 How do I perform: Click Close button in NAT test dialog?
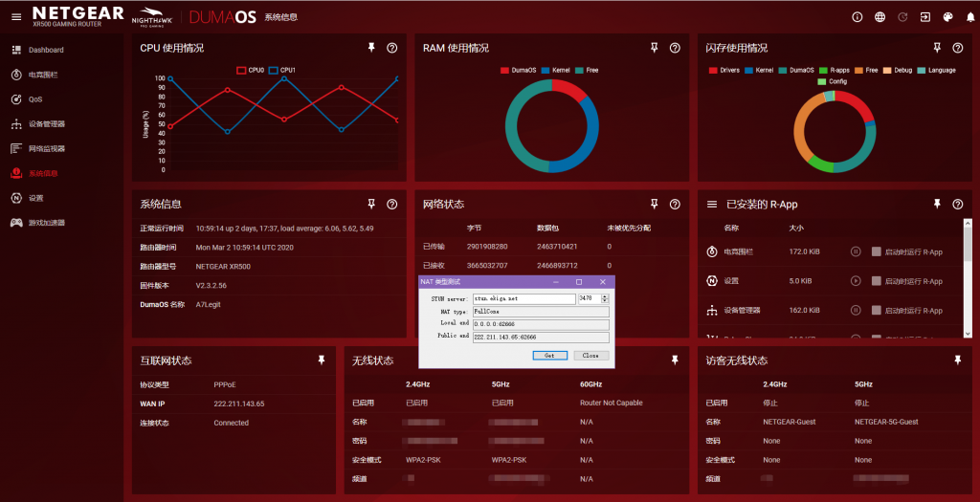click(590, 356)
